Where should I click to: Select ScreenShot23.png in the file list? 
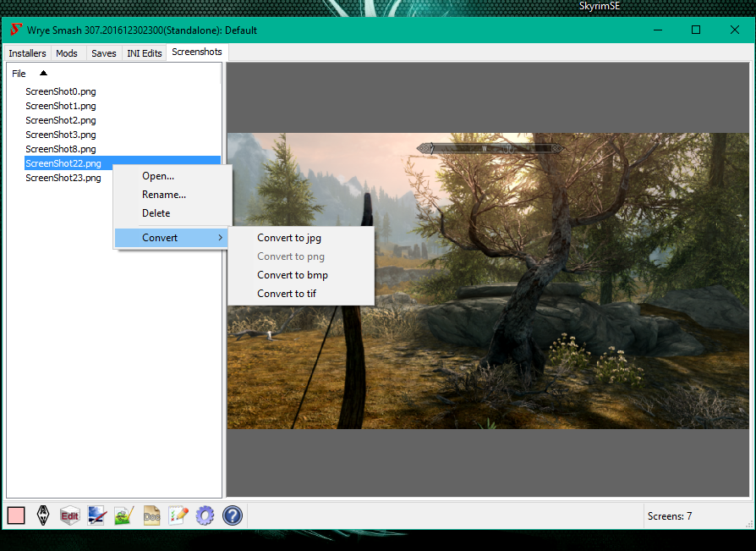point(63,179)
